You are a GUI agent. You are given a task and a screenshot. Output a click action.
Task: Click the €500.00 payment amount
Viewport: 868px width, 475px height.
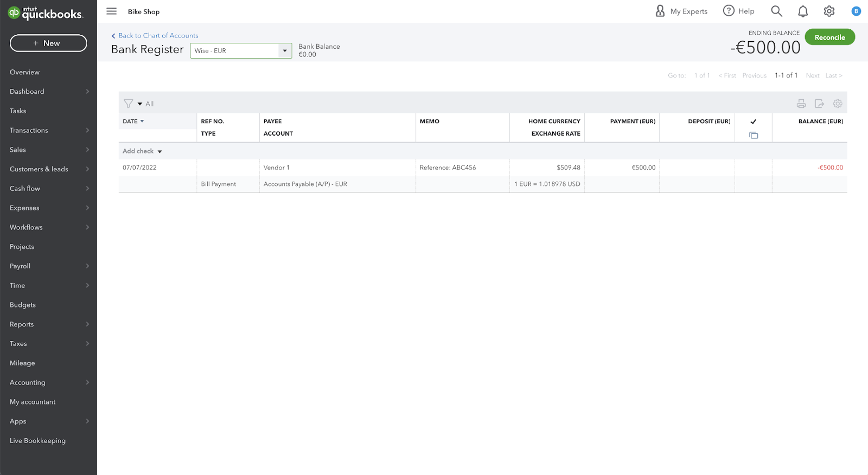pos(643,168)
